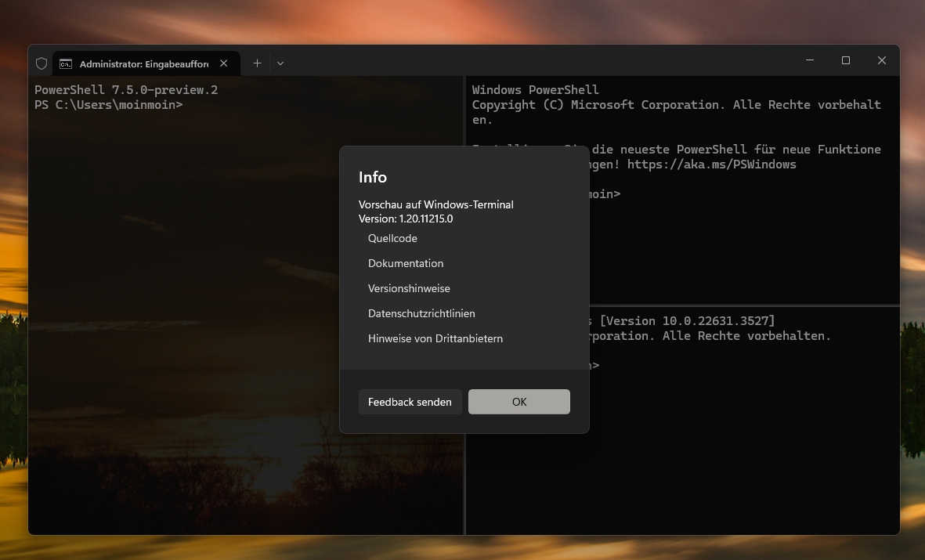Open the Dokumentation link
This screenshot has width=925, height=560.
click(406, 263)
